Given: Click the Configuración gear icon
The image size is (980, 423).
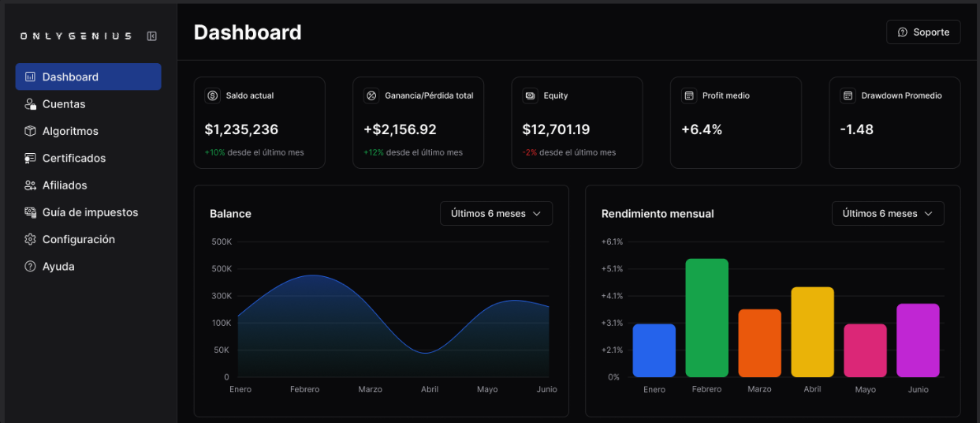Looking at the screenshot, I should (x=30, y=239).
